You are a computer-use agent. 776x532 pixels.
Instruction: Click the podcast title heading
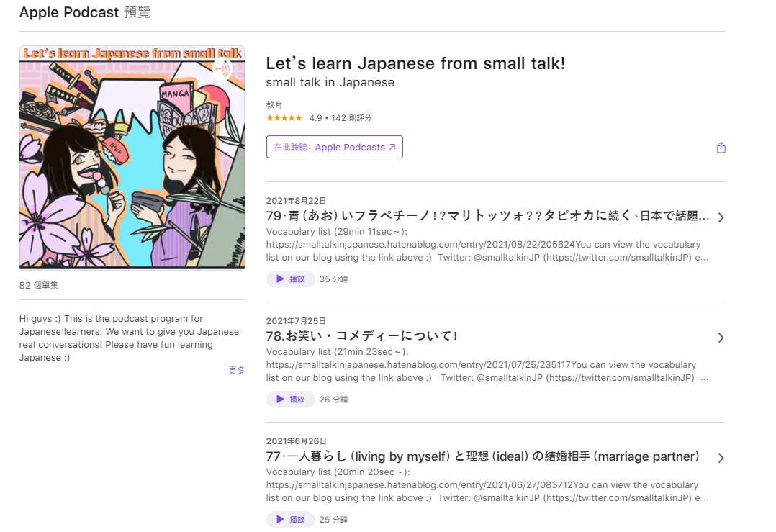[x=416, y=63]
